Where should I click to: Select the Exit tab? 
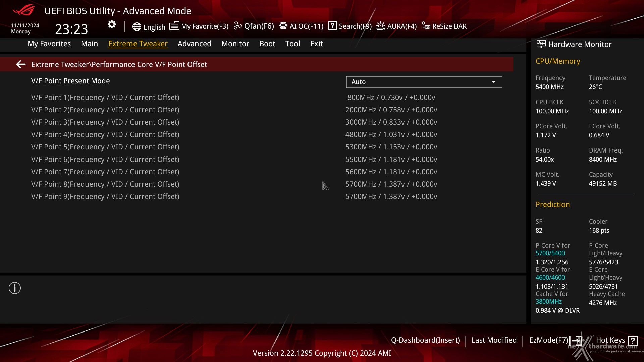click(317, 44)
